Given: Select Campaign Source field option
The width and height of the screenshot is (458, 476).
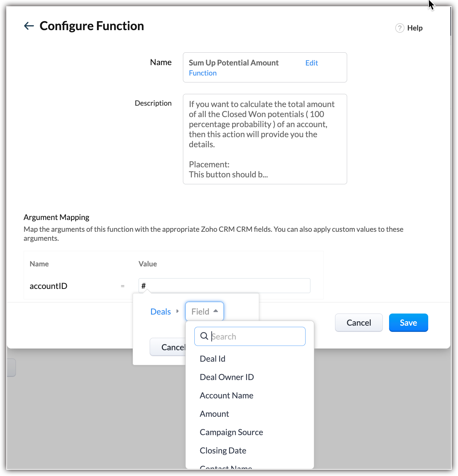Looking at the screenshot, I should click(231, 432).
